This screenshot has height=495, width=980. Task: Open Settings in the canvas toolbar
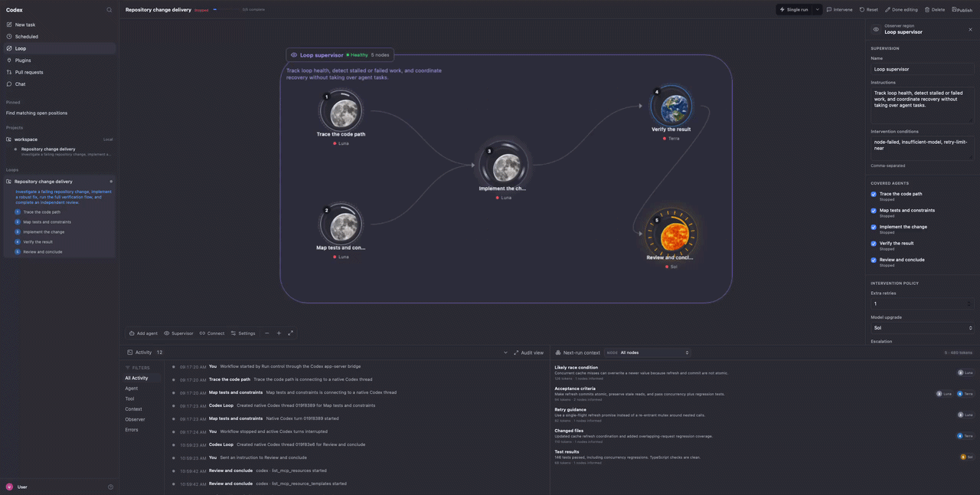click(x=243, y=333)
